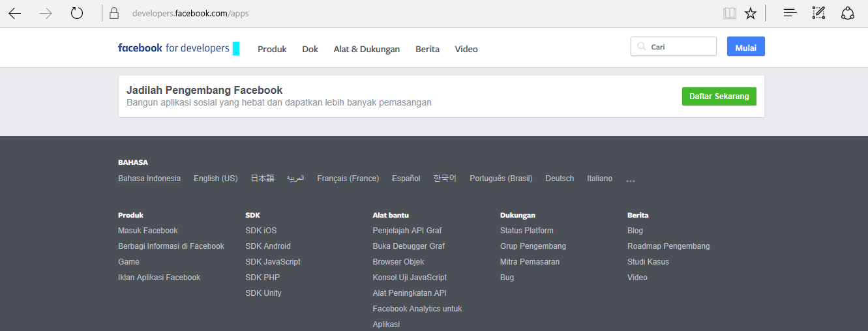Viewport: 868px width, 331px height.
Task: Select Arabic language العربية
Action: coord(295,179)
